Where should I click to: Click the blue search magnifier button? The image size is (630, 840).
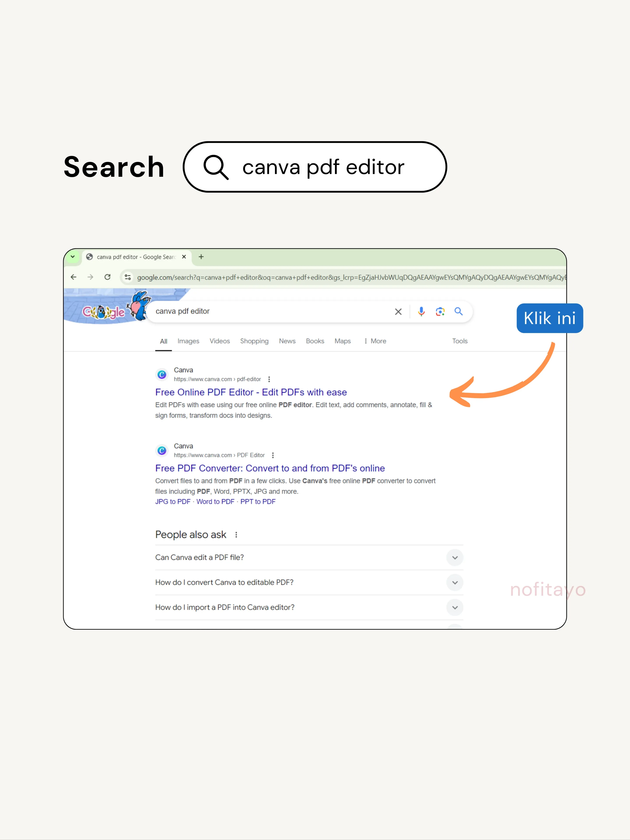point(458,311)
